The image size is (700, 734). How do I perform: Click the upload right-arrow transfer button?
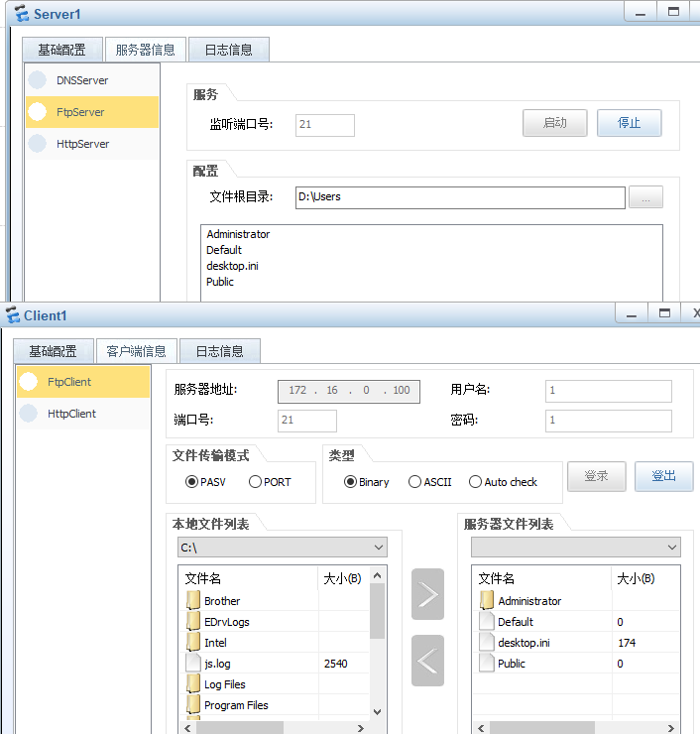point(427,594)
